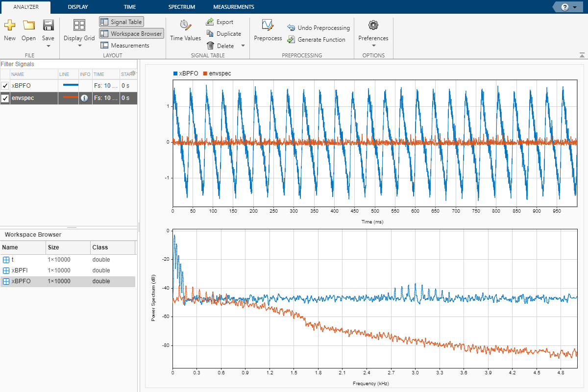The image size is (588, 392).
Task: Open Preferences gear icon
Action: 373,25
